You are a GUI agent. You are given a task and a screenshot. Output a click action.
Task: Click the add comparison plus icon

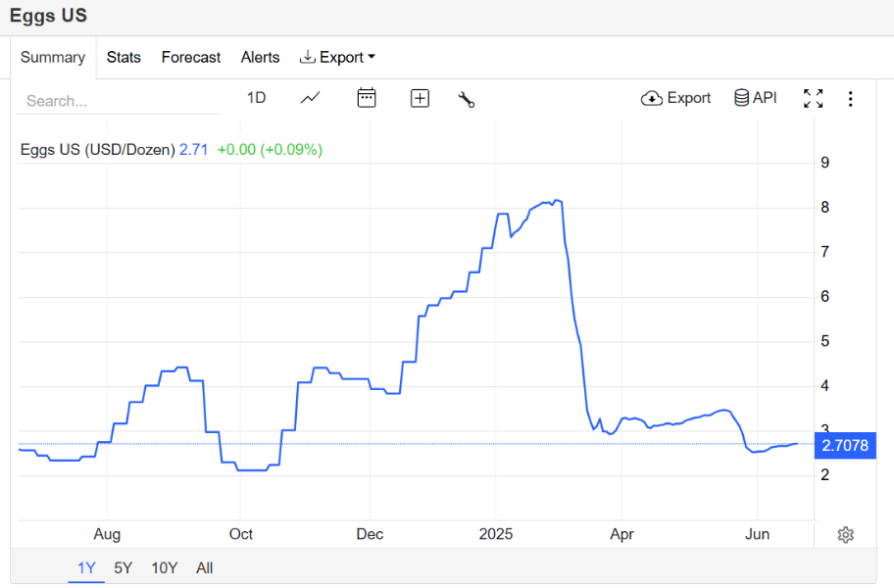421,99
